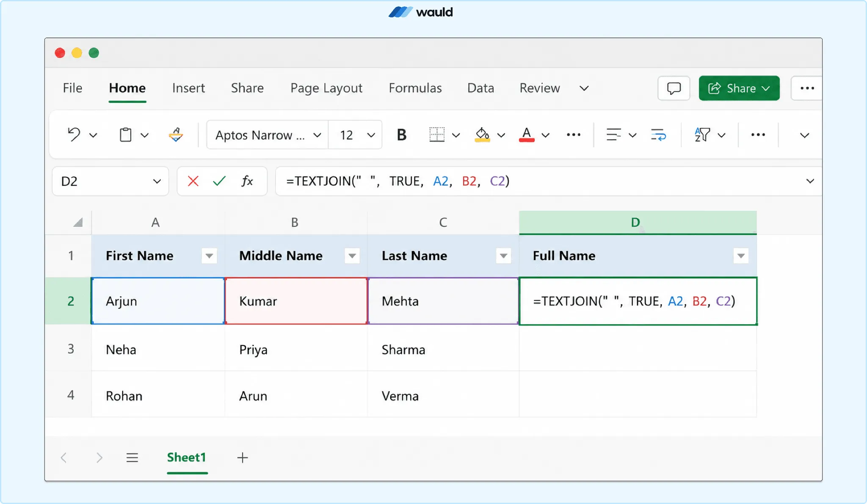
Task: Click the Undo icon
Action: [74, 135]
